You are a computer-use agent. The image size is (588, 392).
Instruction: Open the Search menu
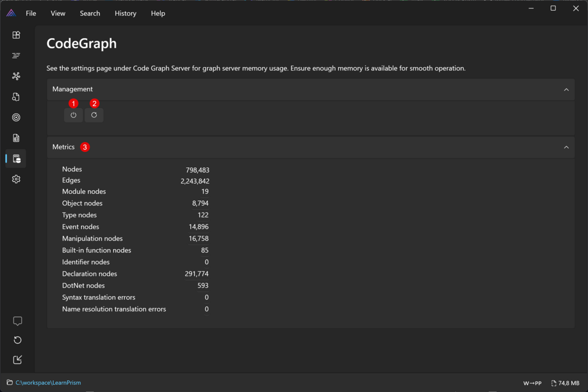tap(90, 13)
